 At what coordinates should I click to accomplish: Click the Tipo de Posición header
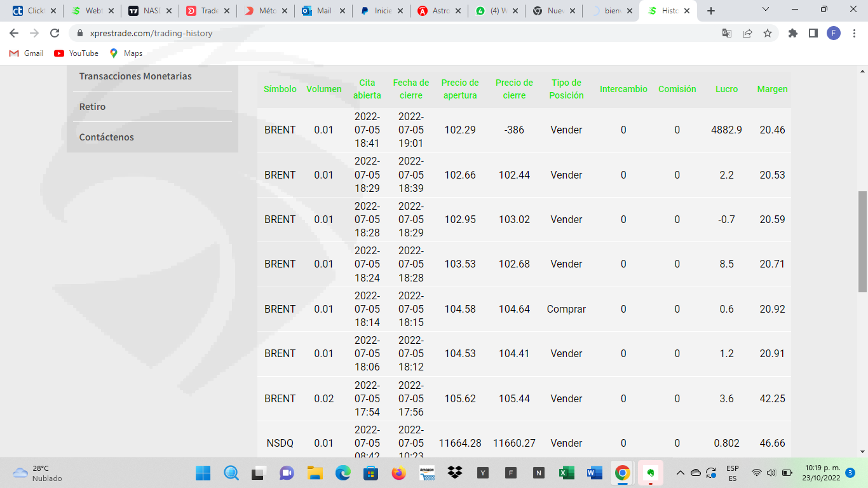566,89
